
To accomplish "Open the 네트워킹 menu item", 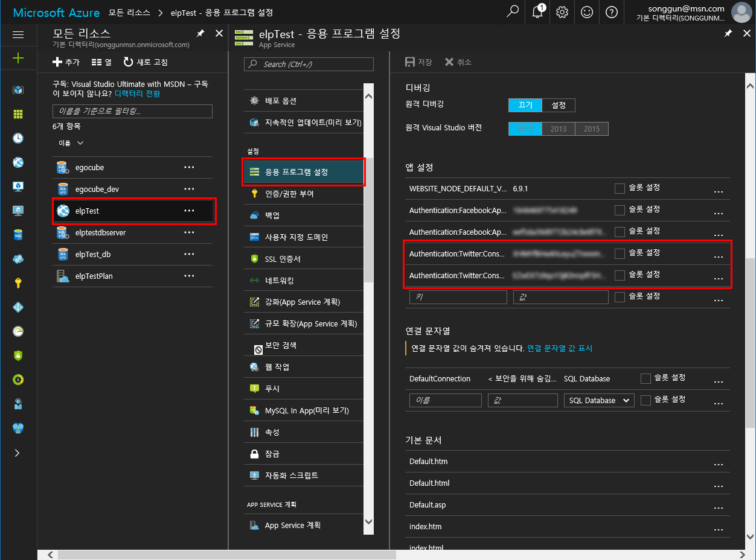I will (x=304, y=281).
